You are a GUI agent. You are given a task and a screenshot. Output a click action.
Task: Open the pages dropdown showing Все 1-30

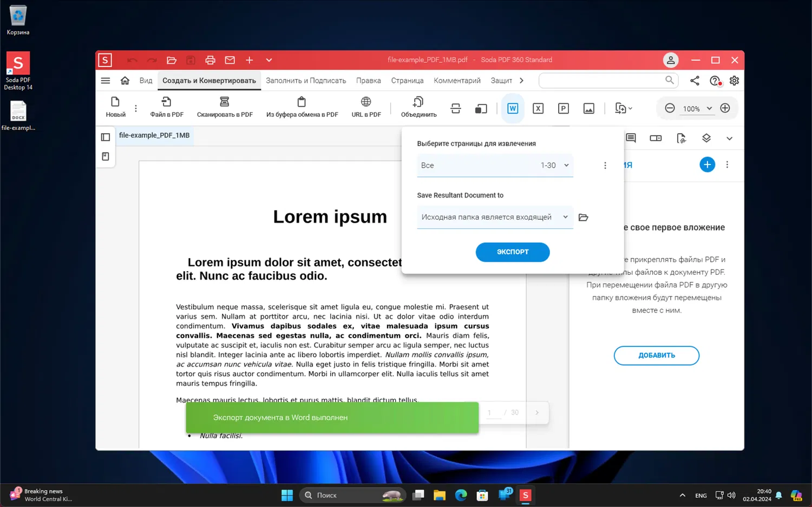(495, 165)
